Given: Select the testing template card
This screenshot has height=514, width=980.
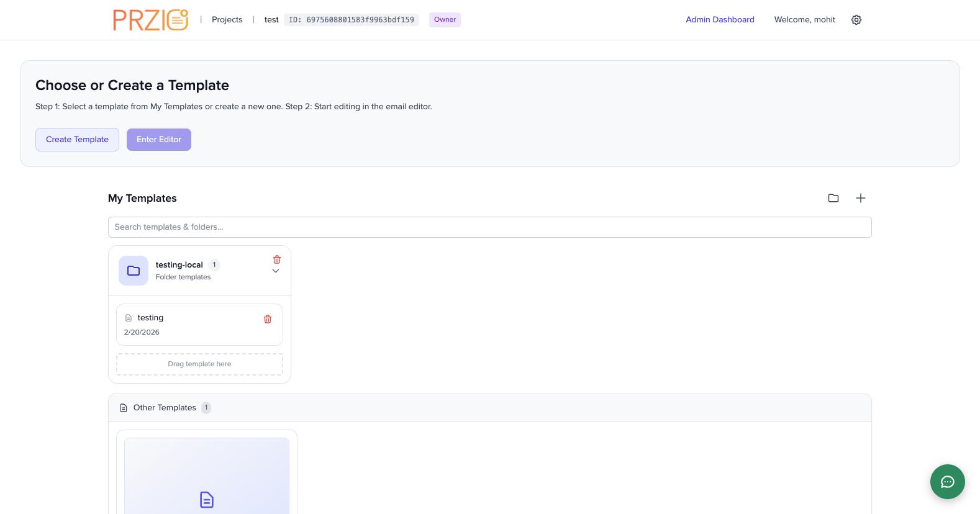Looking at the screenshot, I should pyautogui.click(x=199, y=325).
